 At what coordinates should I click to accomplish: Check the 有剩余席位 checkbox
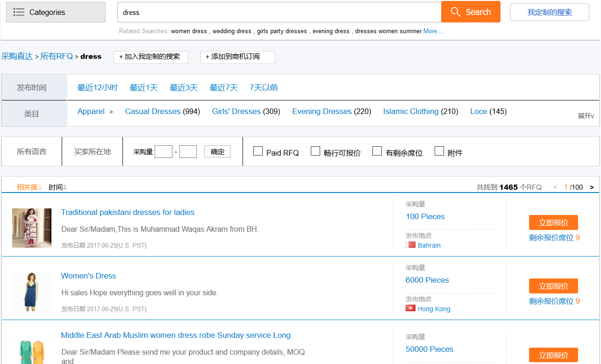(x=377, y=151)
